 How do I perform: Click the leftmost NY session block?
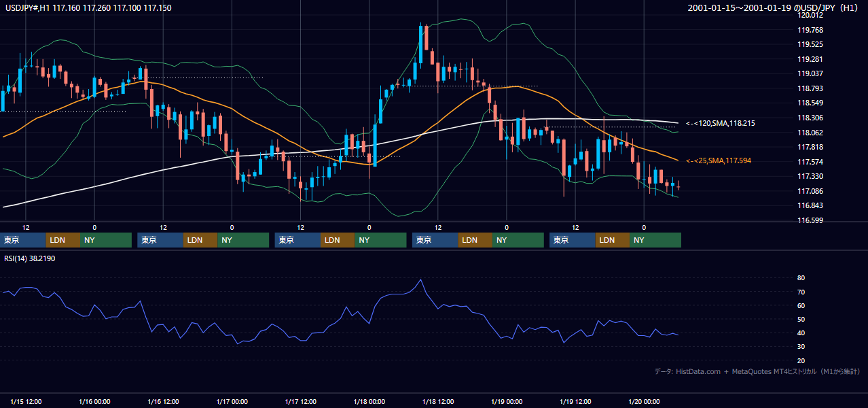point(106,240)
